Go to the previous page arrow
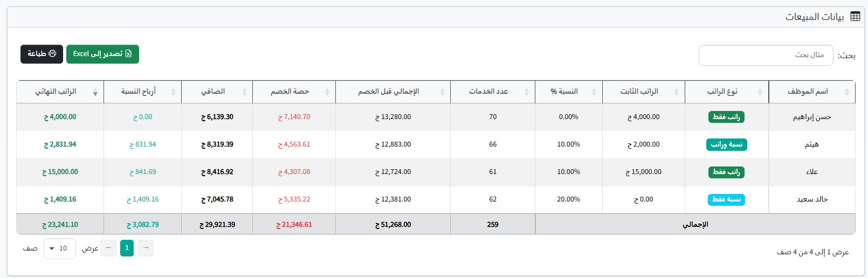Screen dimensions: 868x278 [x=146, y=248]
